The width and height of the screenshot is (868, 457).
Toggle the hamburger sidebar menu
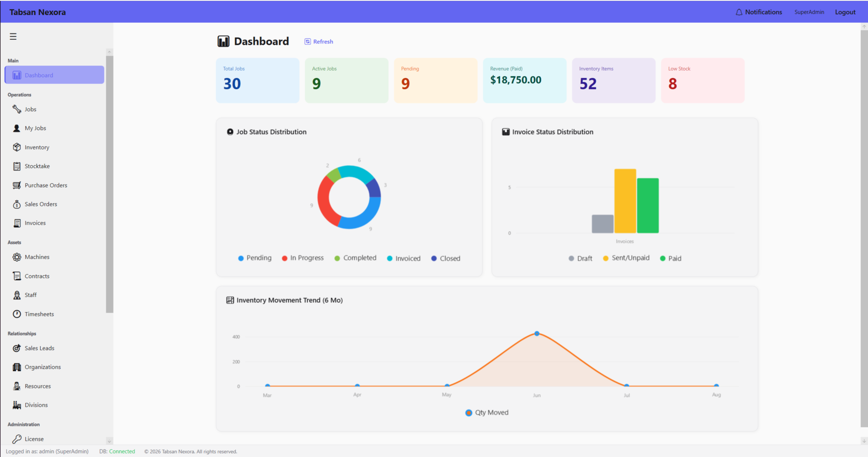(x=13, y=37)
